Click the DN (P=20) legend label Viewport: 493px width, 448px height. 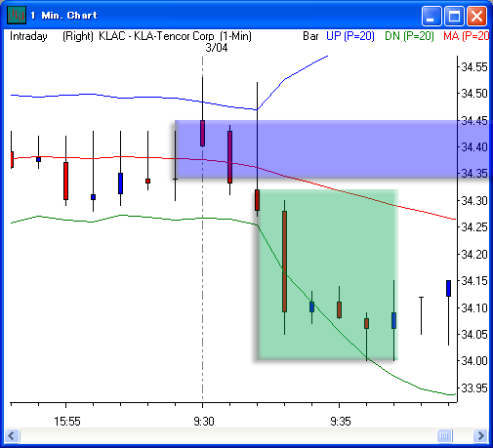[409, 36]
